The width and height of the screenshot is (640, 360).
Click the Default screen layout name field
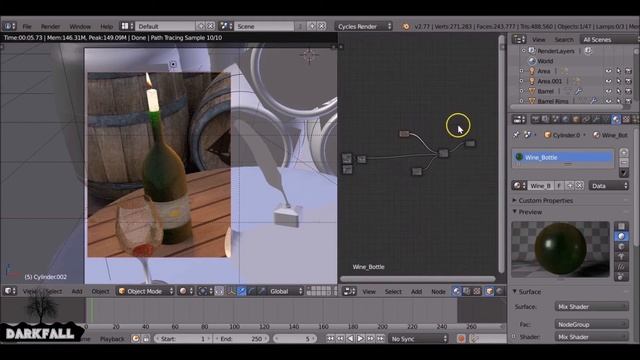pyautogui.click(x=165, y=26)
